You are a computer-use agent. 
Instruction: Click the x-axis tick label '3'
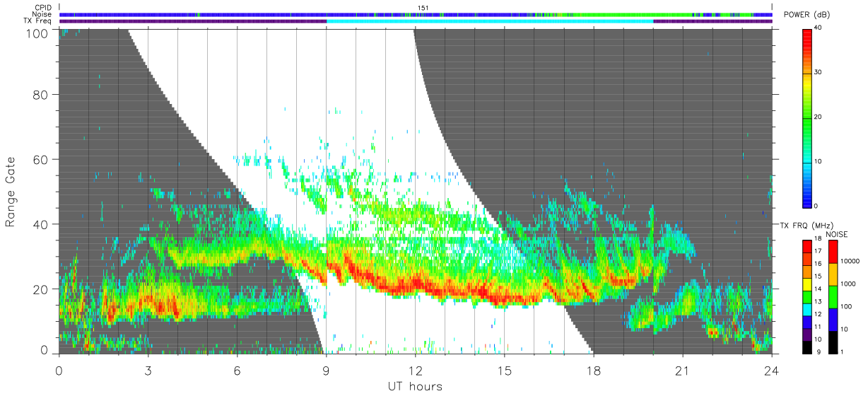(148, 371)
